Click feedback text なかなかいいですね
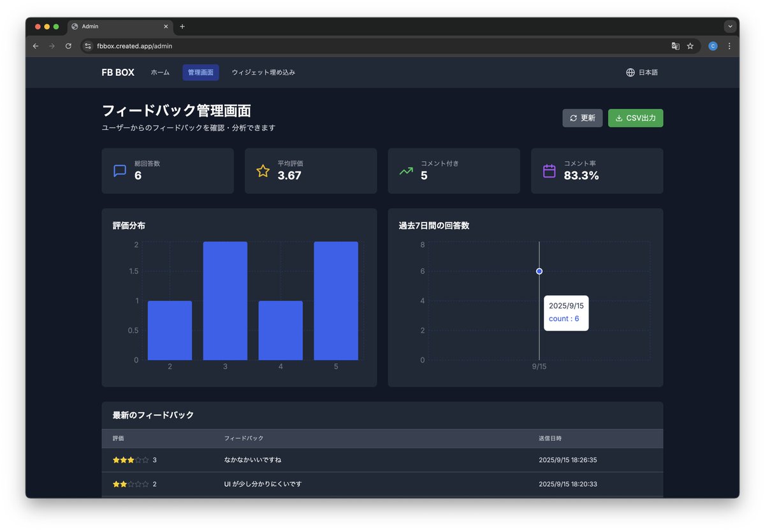This screenshot has height=532, width=765. [252, 460]
